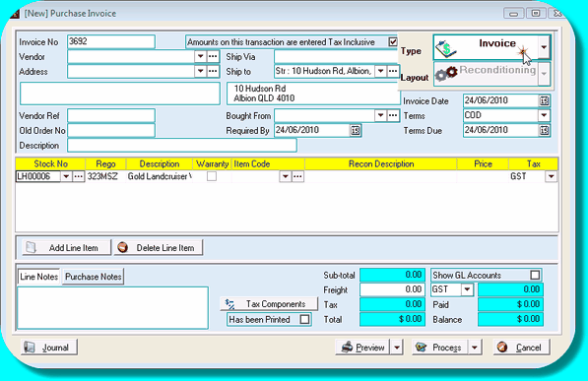Click the Reconditioning layout gears icon
This screenshot has width=588, height=381.
tap(446, 74)
